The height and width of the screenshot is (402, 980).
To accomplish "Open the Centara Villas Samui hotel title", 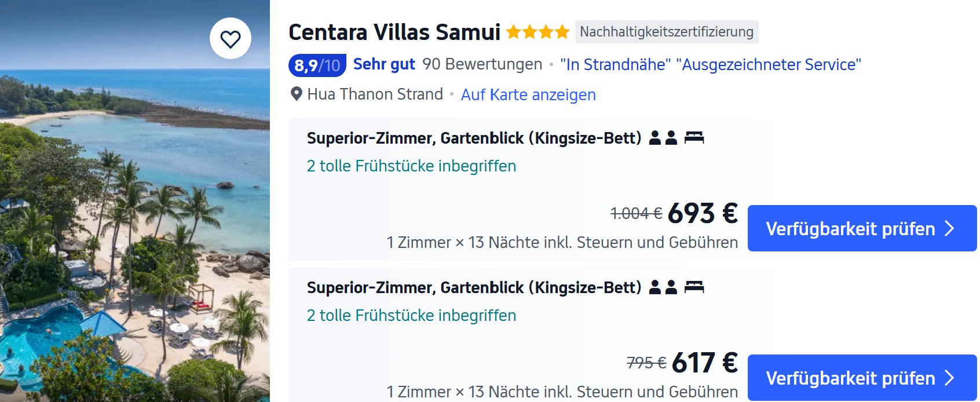I will point(394,32).
